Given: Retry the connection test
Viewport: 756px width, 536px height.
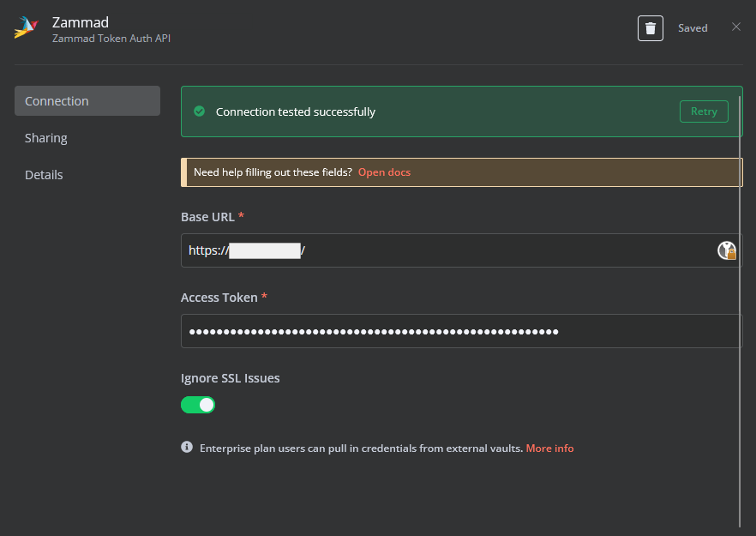Looking at the screenshot, I should pos(704,111).
